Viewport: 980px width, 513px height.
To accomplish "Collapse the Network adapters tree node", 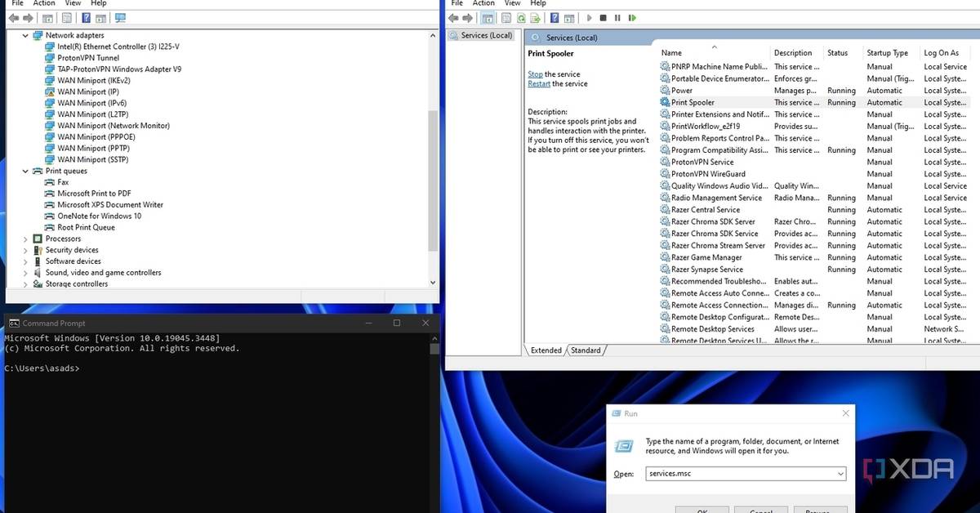I will (25, 36).
